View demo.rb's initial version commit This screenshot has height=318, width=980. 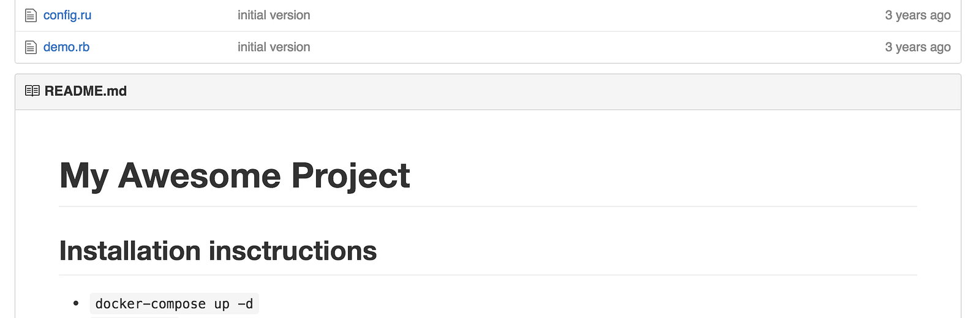click(x=274, y=47)
